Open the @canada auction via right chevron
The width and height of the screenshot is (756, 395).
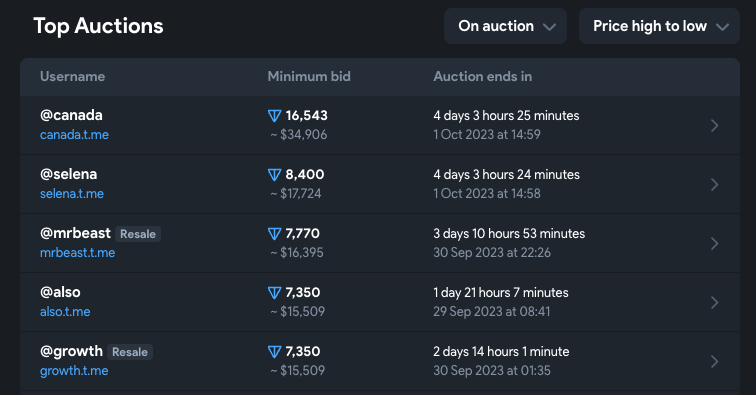(715, 125)
